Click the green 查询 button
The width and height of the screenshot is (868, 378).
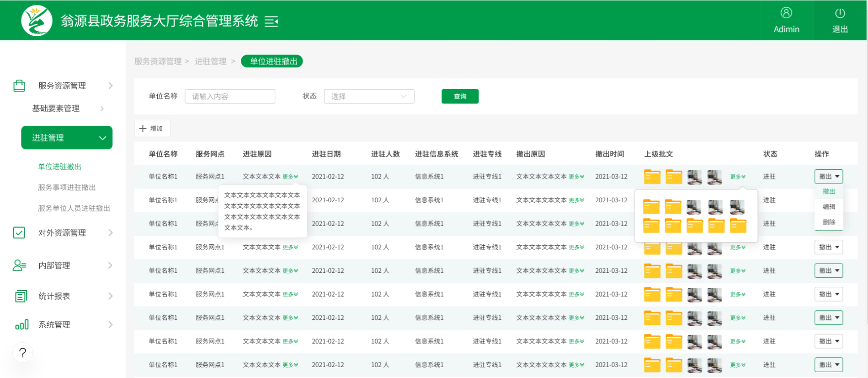click(x=460, y=97)
